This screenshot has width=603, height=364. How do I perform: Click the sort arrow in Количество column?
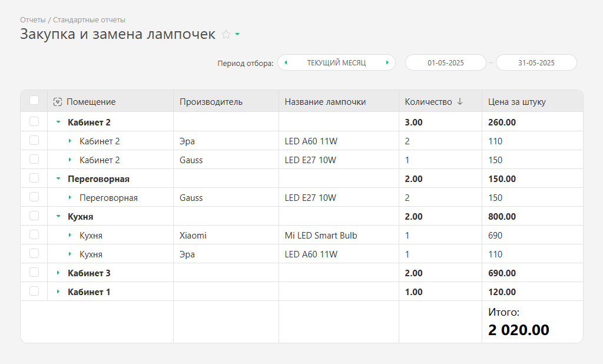point(460,101)
